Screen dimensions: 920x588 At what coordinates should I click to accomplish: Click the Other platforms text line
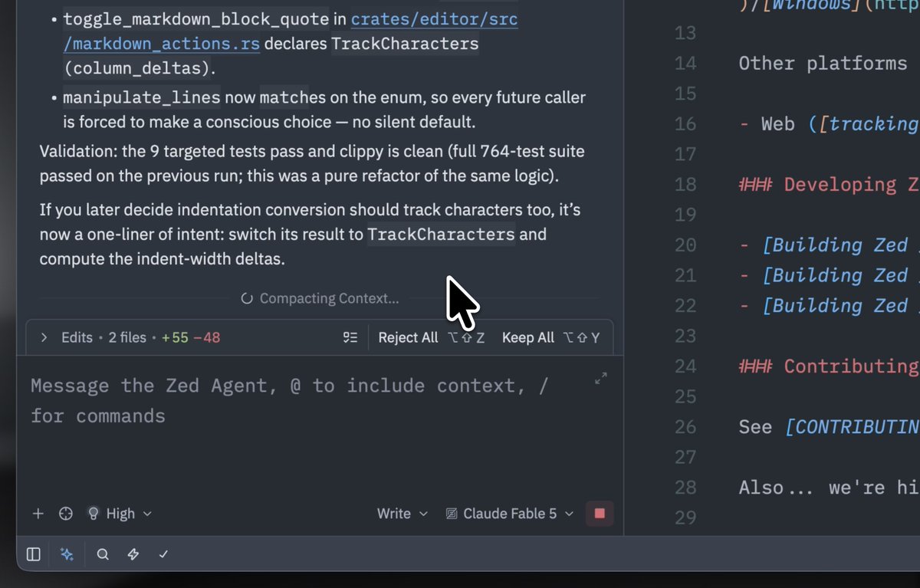tap(823, 64)
